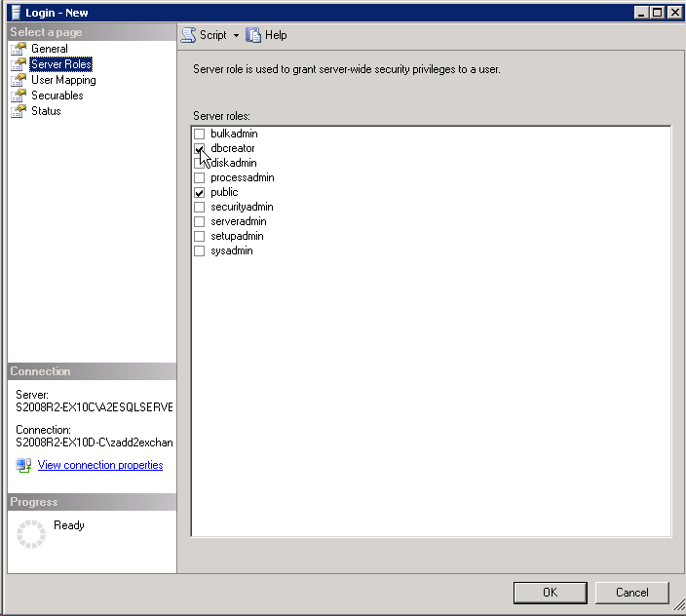Minimize the Login - New window

(x=641, y=13)
